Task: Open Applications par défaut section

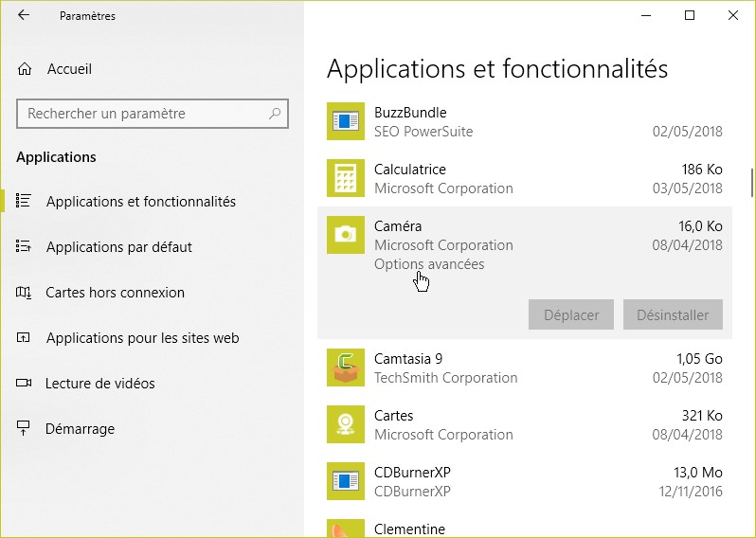Action: (x=118, y=247)
